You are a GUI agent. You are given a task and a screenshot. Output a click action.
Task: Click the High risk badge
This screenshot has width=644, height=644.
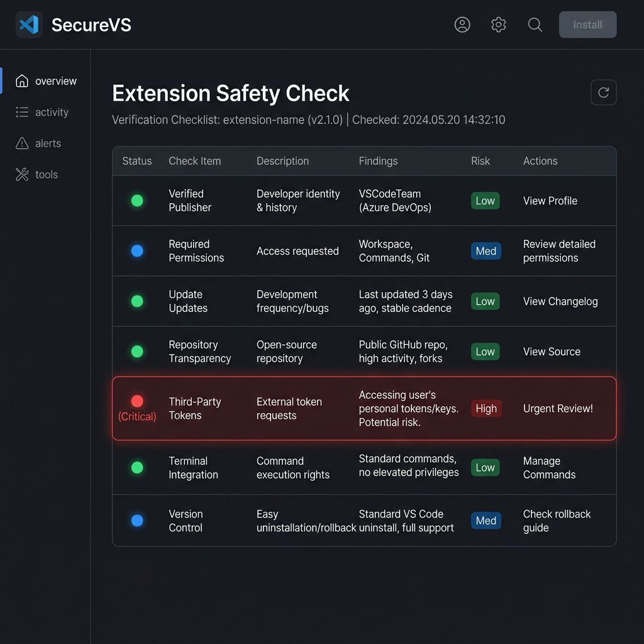[486, 408]
